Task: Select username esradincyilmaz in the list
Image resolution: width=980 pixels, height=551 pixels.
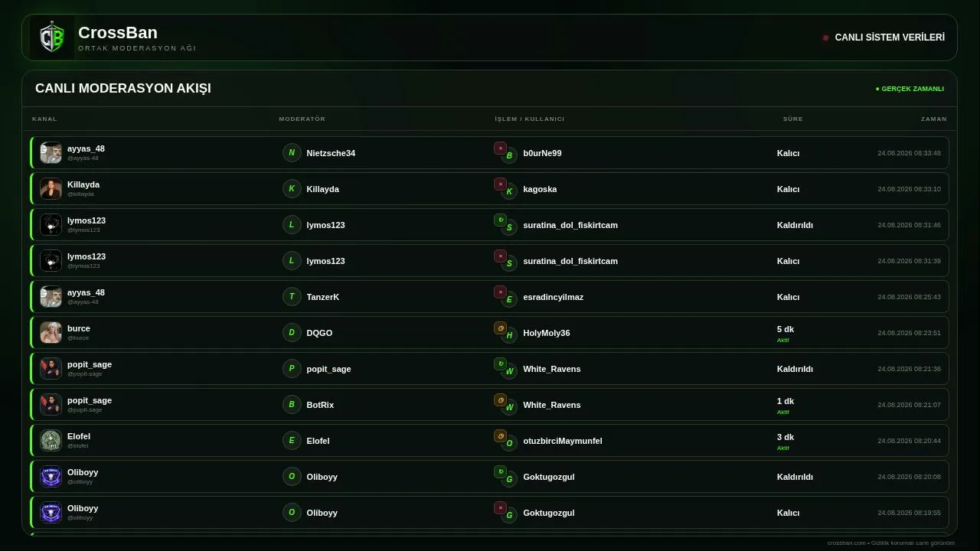Action: pos(554,297)
